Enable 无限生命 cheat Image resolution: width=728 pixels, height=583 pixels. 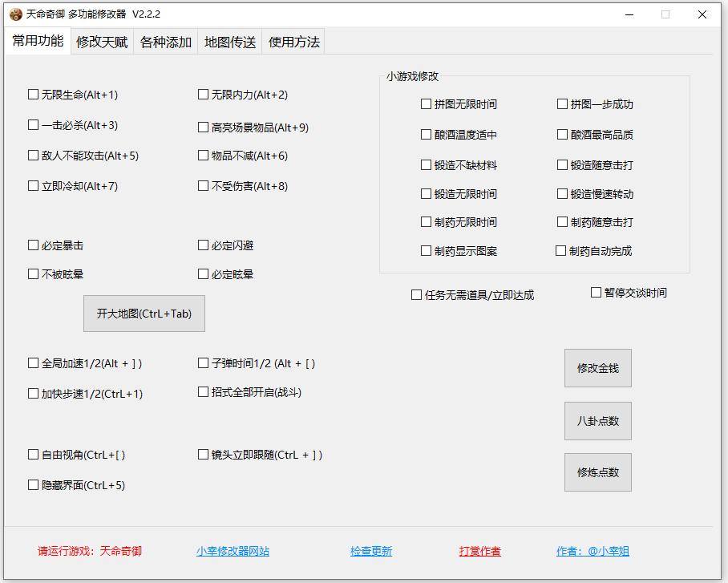33,94
